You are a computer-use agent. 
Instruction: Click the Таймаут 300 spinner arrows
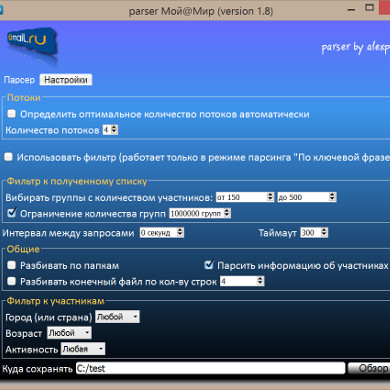[x=324, y=232]
